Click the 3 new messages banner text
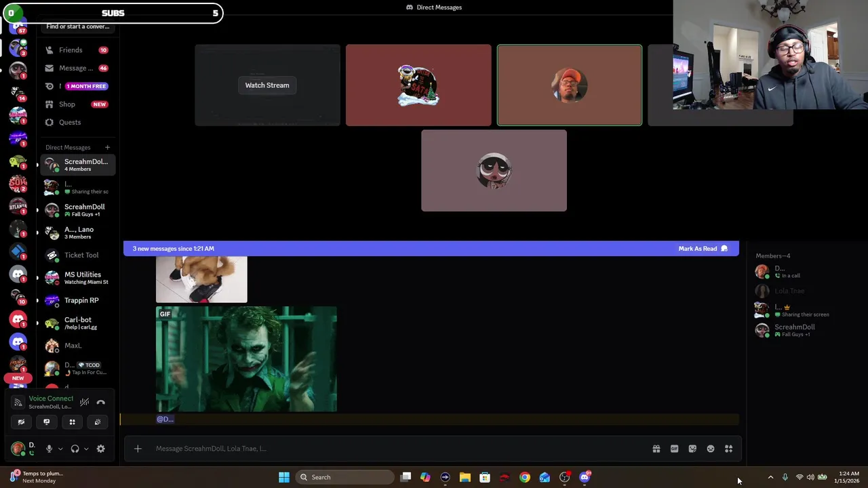This screenshot has height=488, width=868. coord(174,249)
